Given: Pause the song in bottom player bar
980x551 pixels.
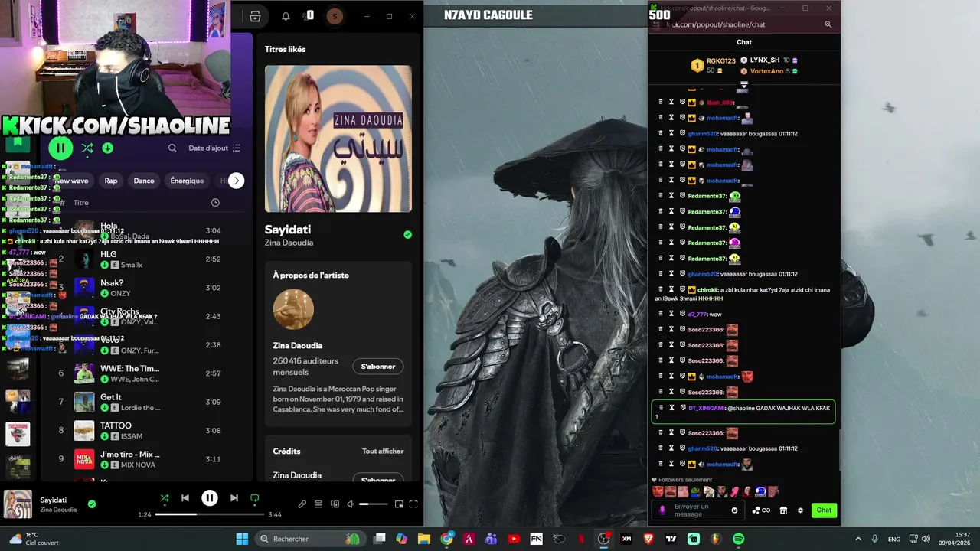Looking at the screenshot, I should pos(210,498).
